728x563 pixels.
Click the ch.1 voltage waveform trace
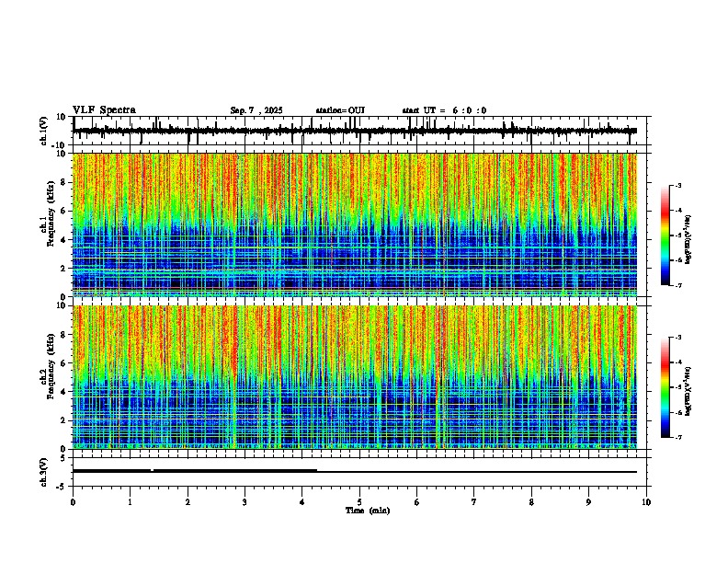pyautogui.click(x=355, y=131)
